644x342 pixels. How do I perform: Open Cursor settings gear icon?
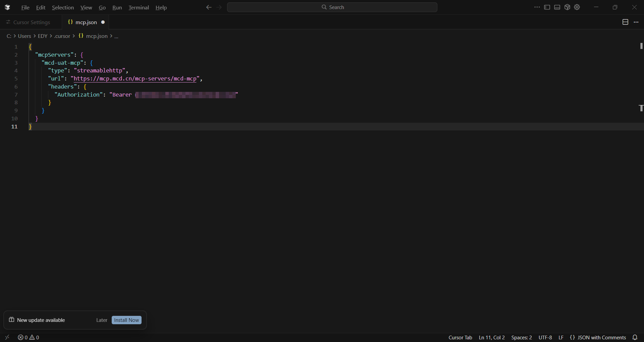tap(577, 7)
